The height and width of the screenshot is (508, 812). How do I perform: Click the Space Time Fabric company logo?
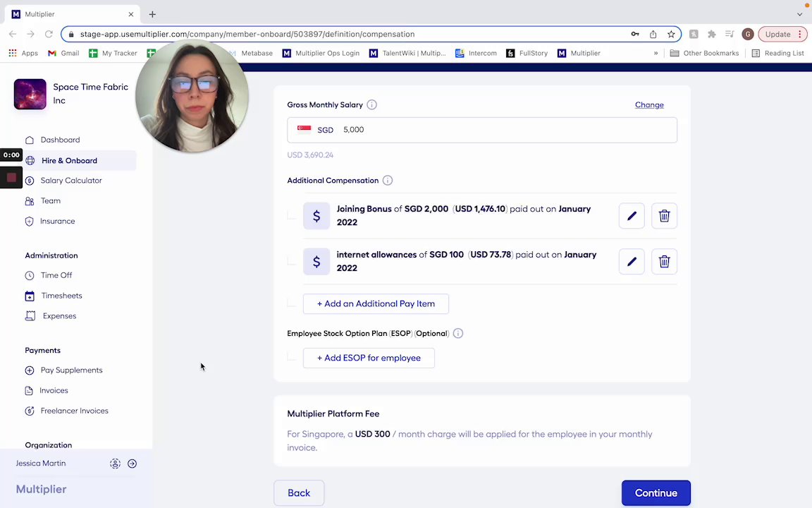30,94
